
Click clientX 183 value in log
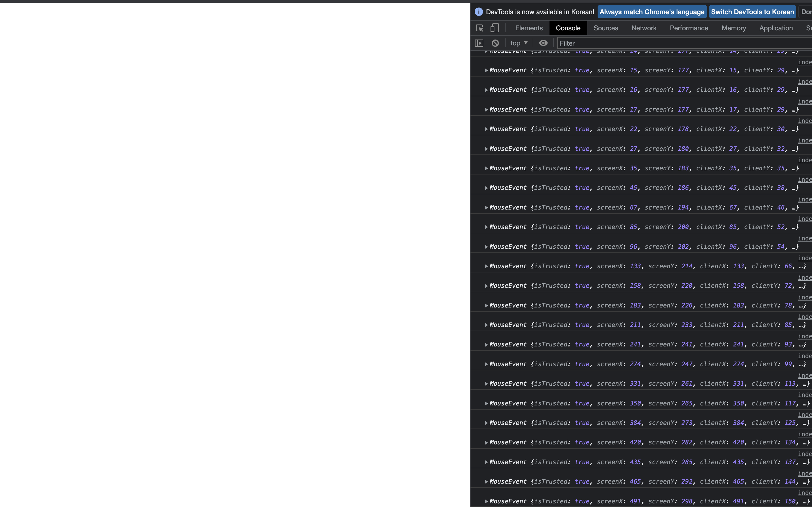(738, 306)
